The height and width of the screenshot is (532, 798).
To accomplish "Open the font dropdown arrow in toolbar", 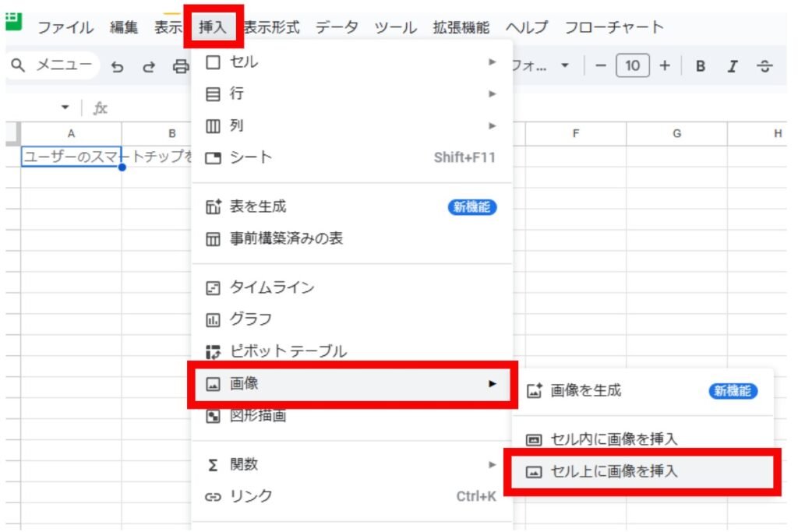I will 565,67.
